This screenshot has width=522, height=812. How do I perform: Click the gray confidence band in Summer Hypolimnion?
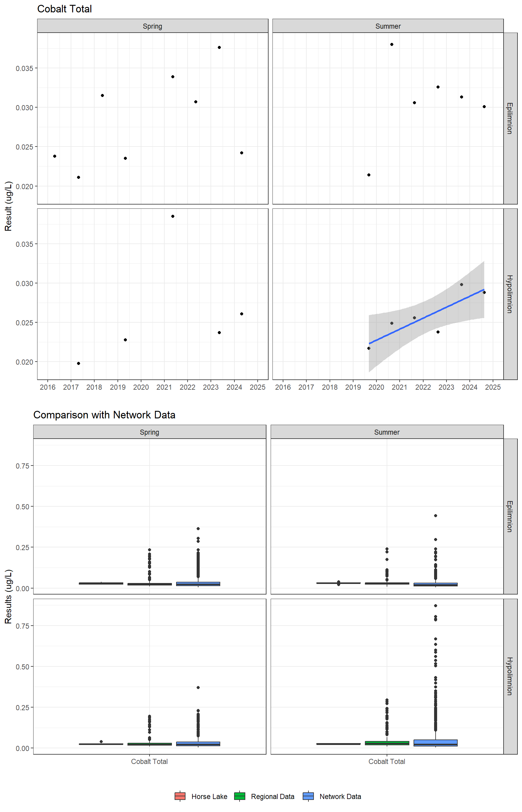click(427, 317)
